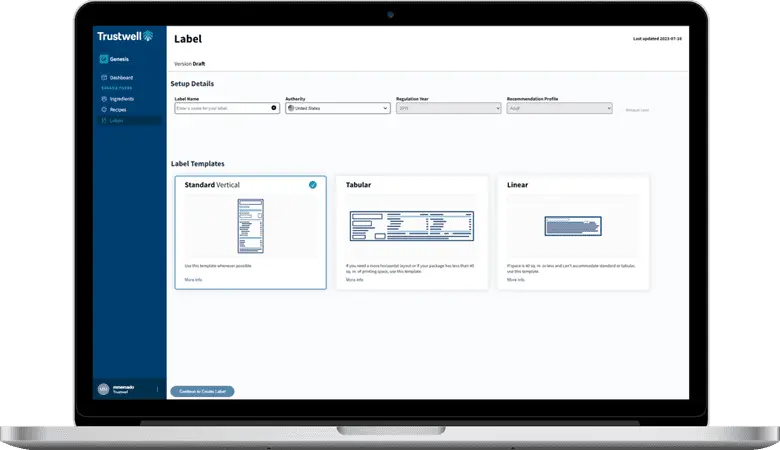The width and height of the screenshot is (780, 450).
Task: Go to Recipes in the sidebar
Action: pyautogui.click(x=118, y=109)
